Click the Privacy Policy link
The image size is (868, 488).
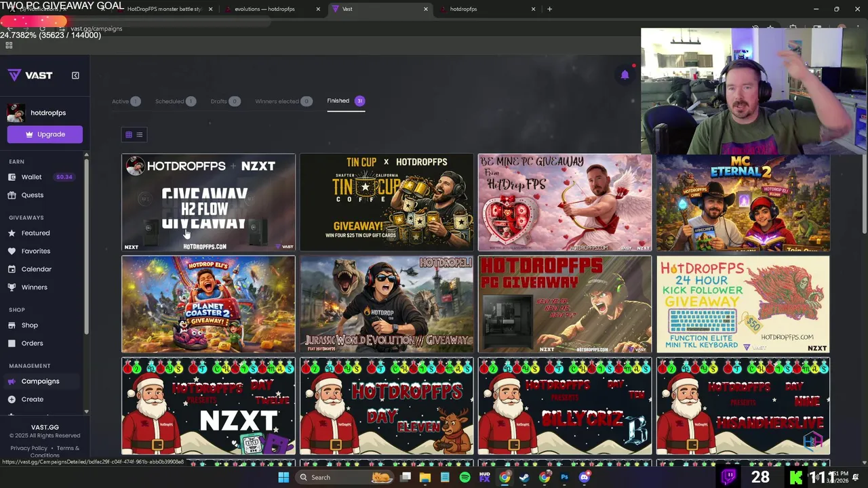29,448
